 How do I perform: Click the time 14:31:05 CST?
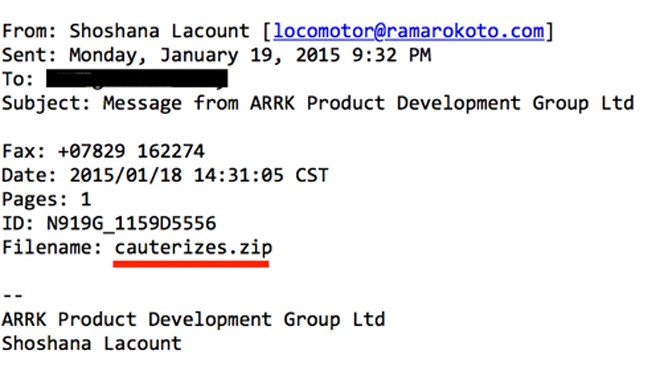tap(261, 176)
